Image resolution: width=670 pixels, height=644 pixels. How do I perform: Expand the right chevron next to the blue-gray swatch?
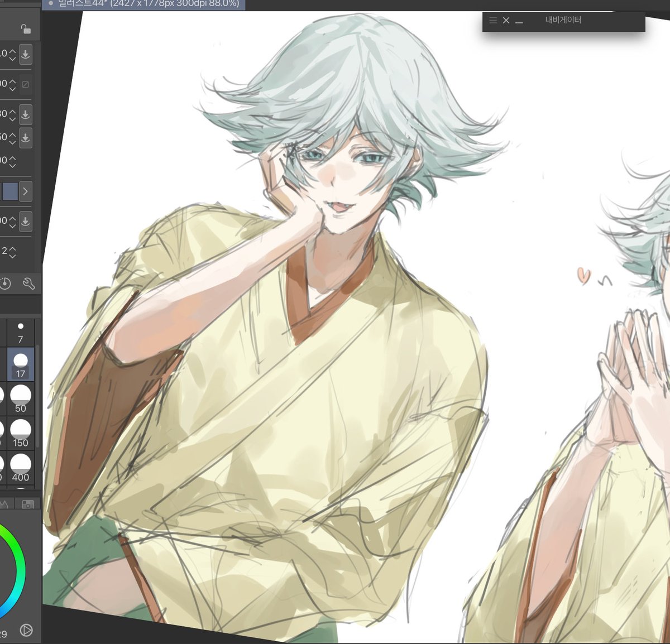coord(26,191)
